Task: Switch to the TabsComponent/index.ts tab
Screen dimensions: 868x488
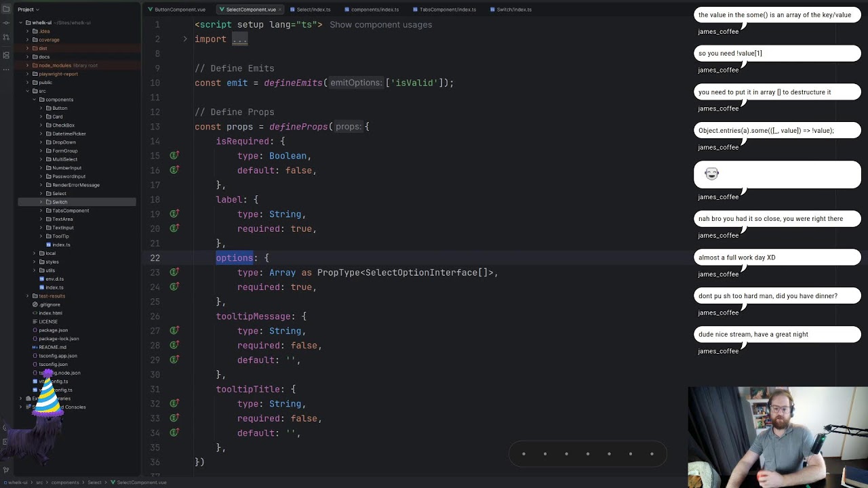Action: click(443, 9)
